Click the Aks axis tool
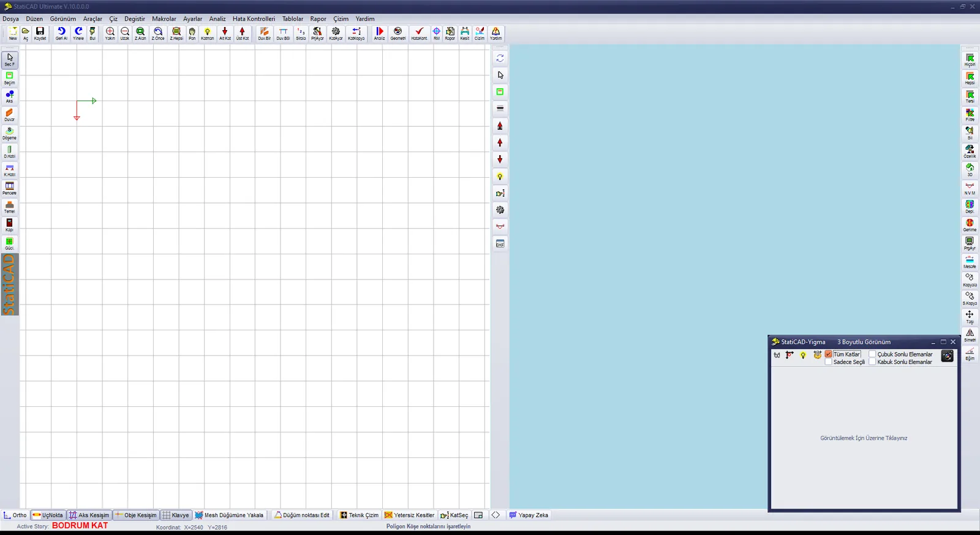The width and height of the screenshot is (980, 535). click(10, 96)
